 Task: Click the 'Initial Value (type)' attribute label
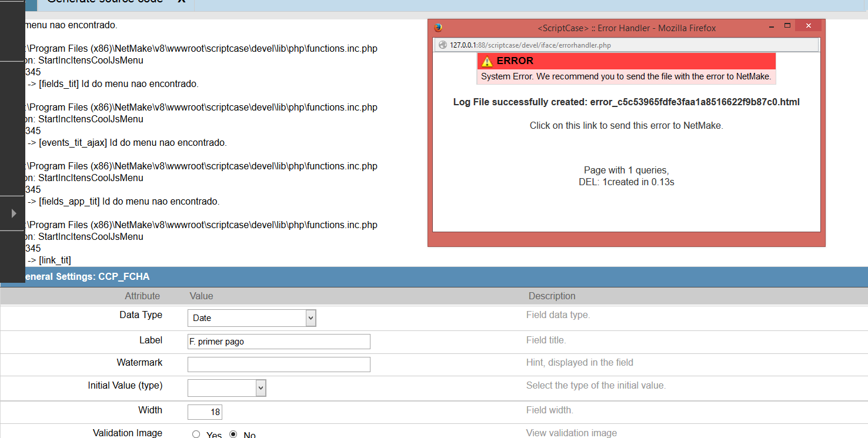[x=125, y=386]
